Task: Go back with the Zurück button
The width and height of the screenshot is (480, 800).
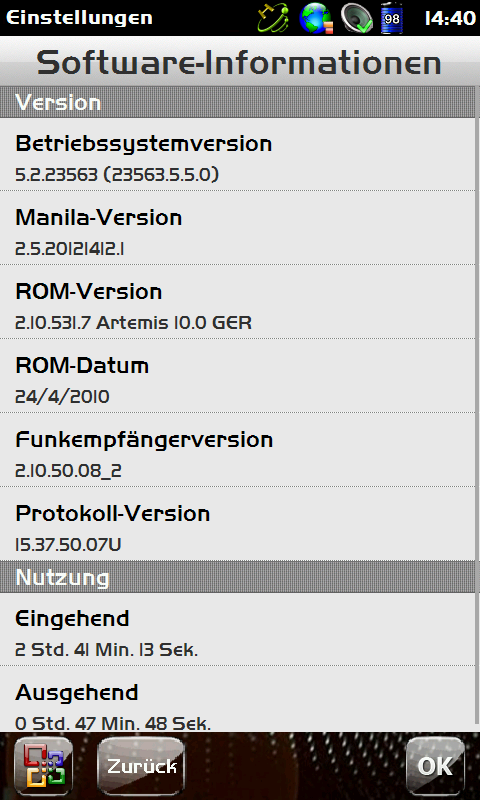Action: (x=141, y=766)
